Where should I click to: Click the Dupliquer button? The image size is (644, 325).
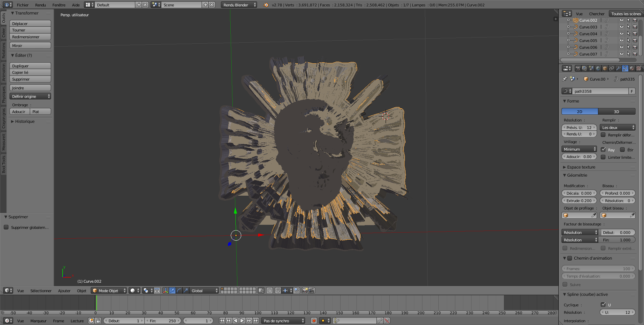30,66
